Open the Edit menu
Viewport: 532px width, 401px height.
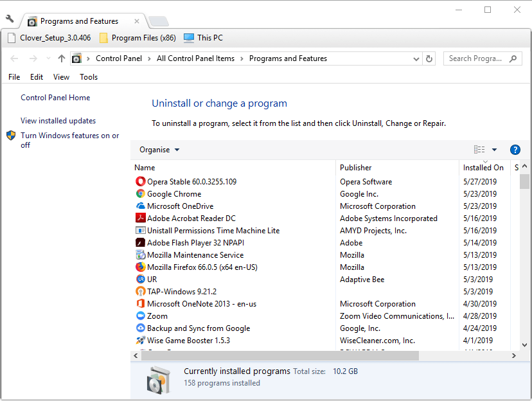[x=37, y=77]
